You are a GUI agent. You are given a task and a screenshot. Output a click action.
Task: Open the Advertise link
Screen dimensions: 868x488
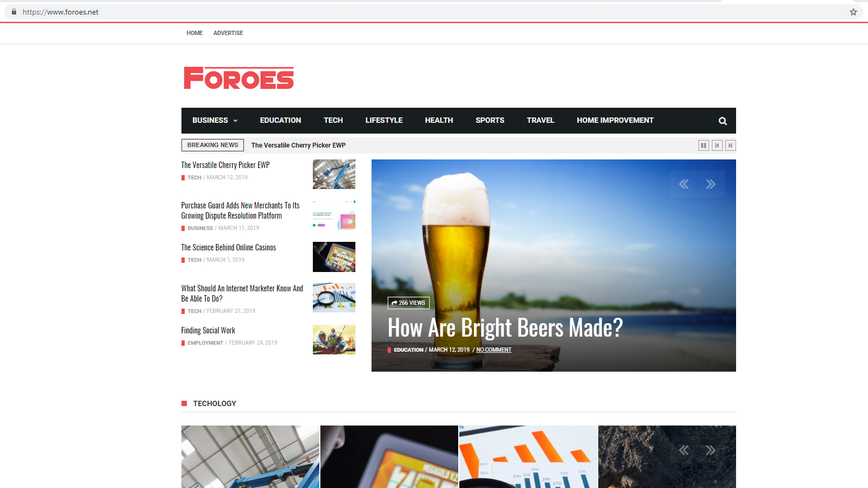[228, 33]
